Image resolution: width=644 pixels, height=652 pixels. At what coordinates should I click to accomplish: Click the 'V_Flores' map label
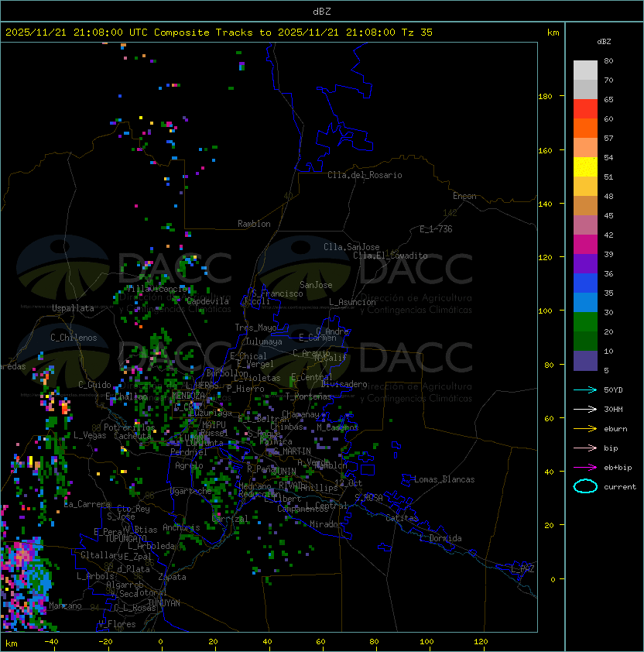pos(117,624)
